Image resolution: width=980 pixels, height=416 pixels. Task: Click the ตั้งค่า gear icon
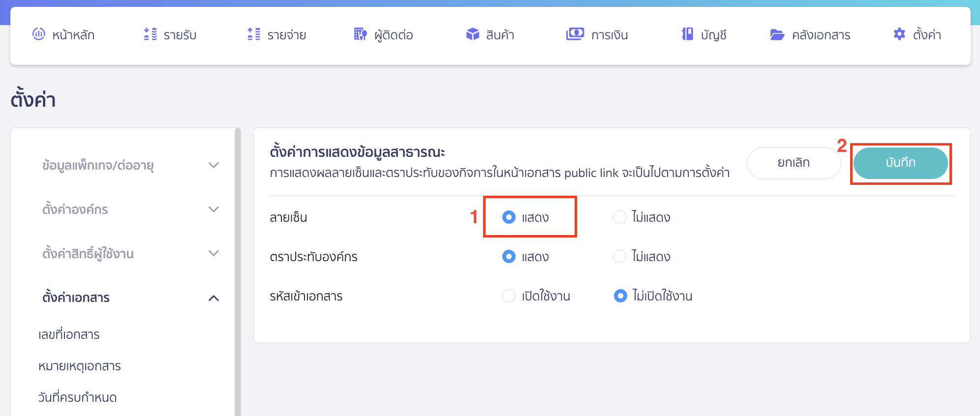(899, 34)
